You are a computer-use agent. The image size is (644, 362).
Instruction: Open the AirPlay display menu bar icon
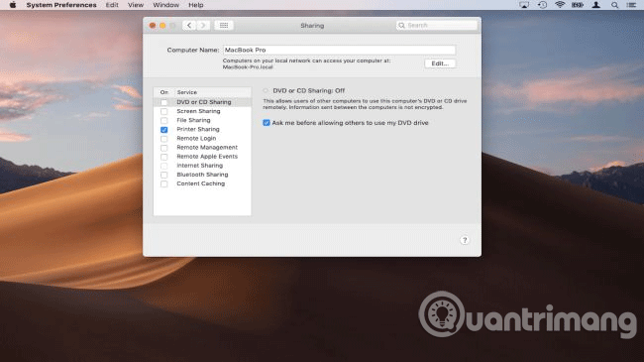[x=524, y=5]
